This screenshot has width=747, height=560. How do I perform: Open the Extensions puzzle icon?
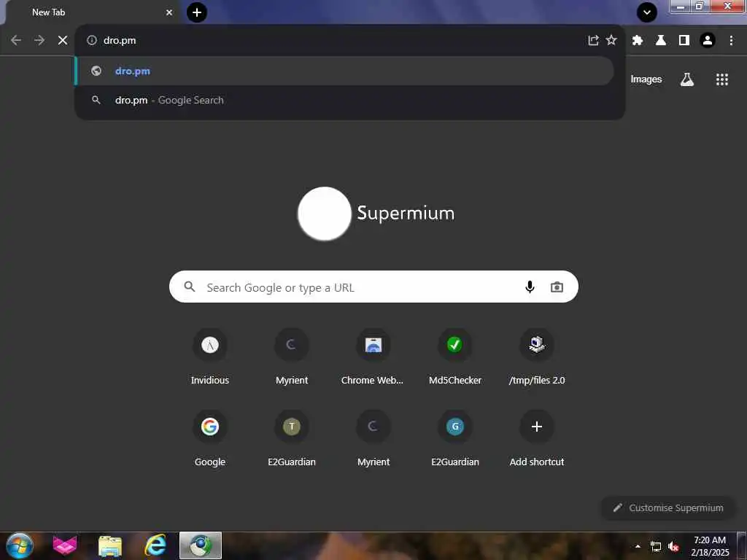(638, 41)
